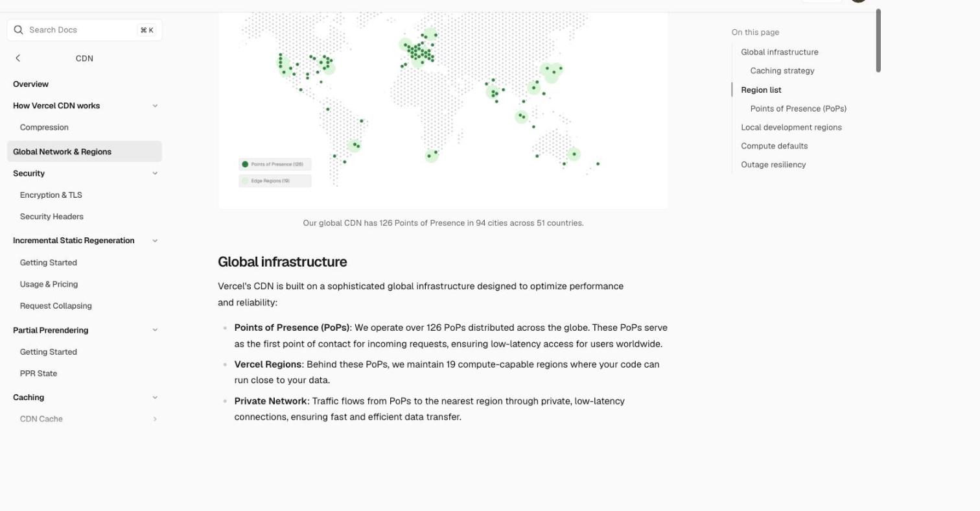980x511 pixels.
Task: Click the Edge Regions legend dot
Action: pyautogui.click(x=245, y=181)
